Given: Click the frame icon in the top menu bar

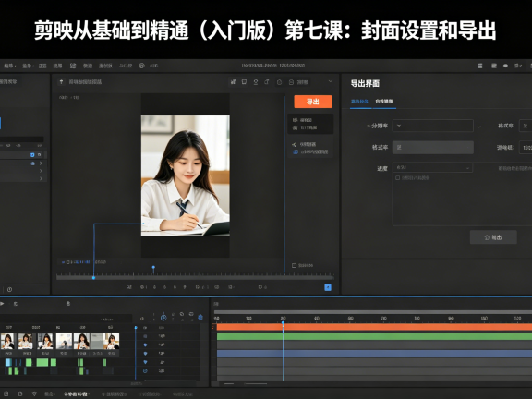Looking at the screenshot, I should pos(73,66).
